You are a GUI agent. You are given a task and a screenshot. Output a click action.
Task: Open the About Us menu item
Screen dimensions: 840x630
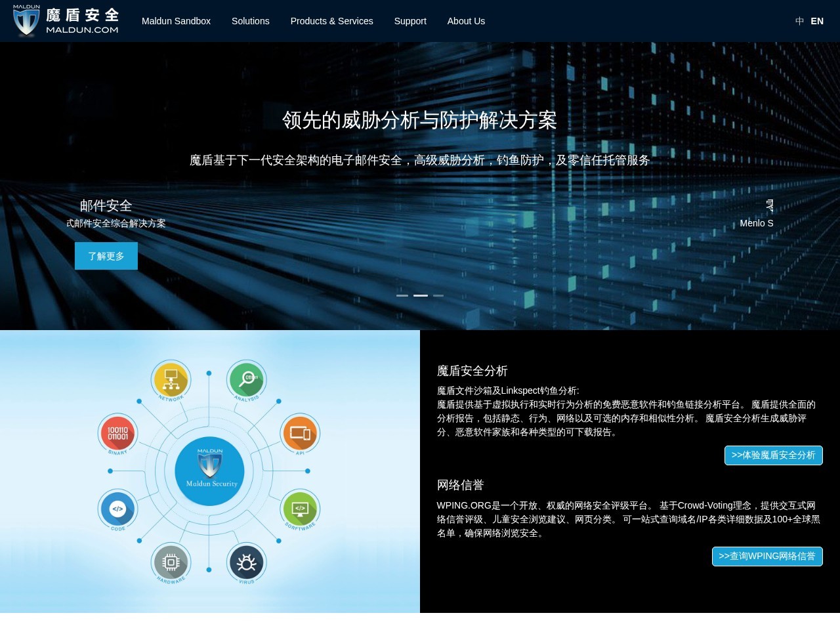coord(466,21)
